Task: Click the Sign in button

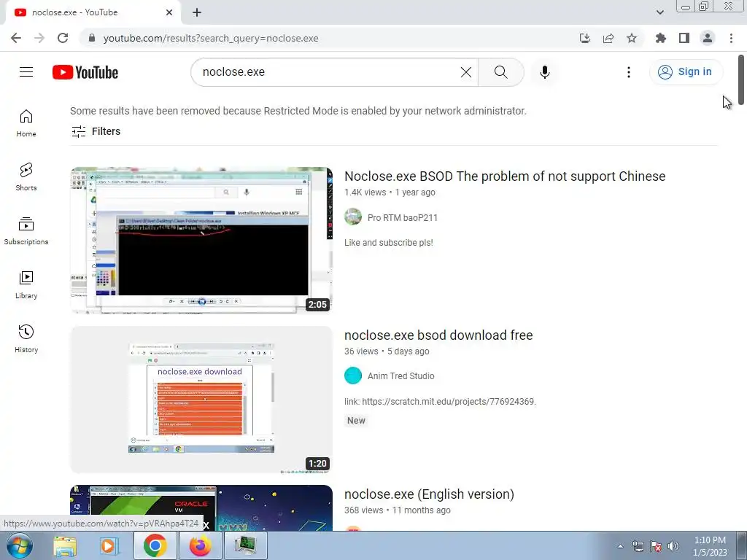Action: [x=686, y=72]
